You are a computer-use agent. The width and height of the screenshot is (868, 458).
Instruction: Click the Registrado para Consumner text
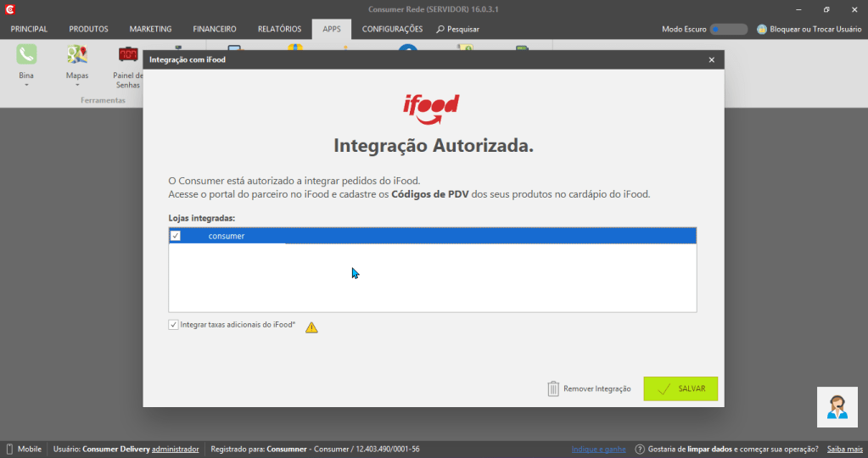tap(315, 450)
